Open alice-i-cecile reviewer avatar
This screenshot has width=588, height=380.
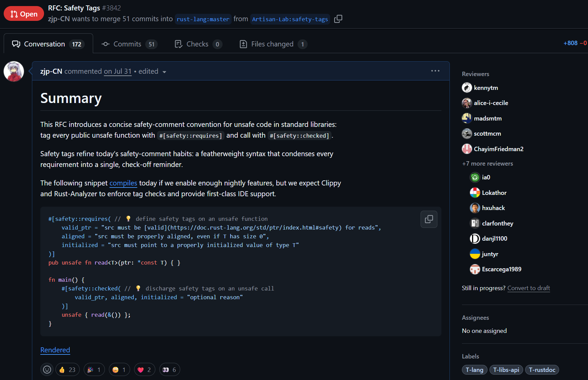coord(467,103)
